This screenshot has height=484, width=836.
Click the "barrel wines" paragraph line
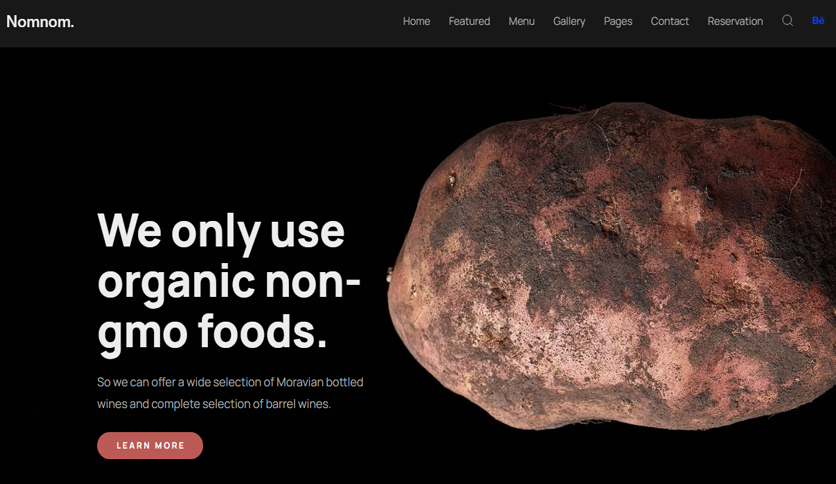(214, 404)
